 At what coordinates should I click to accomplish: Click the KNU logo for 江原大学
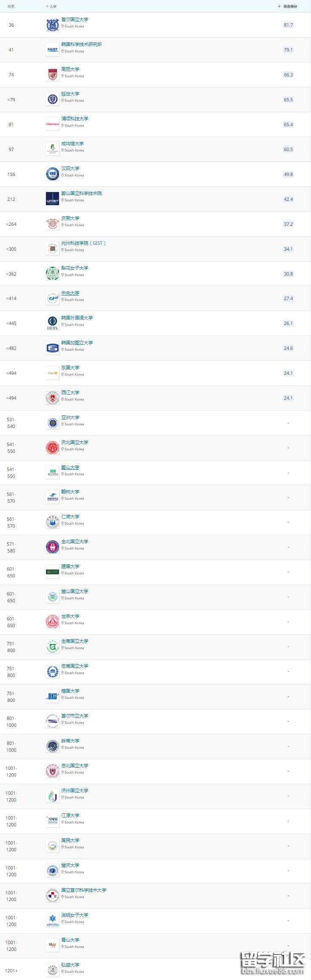click(x=52, y=820)
